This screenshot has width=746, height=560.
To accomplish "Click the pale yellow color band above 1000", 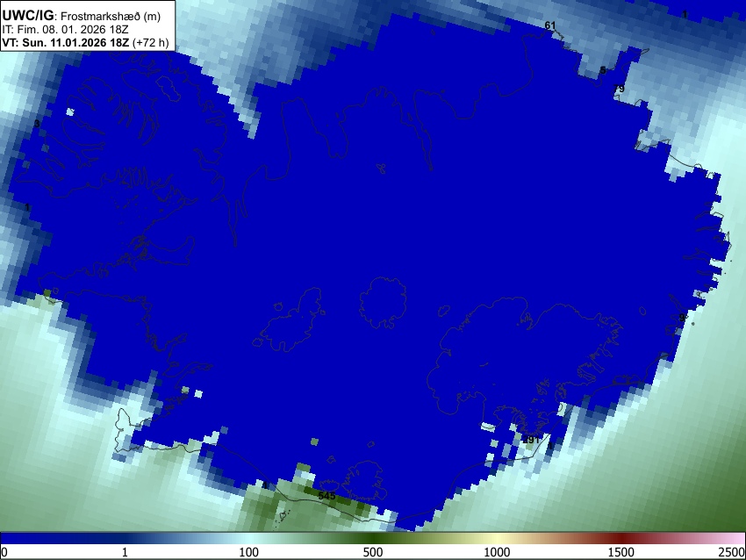I will (497, 539).
